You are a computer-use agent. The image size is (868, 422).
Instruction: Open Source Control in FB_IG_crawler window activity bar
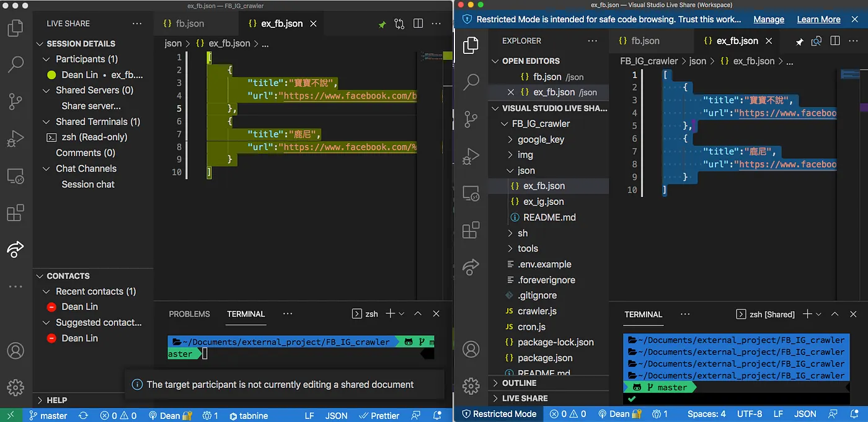[15, 101]
